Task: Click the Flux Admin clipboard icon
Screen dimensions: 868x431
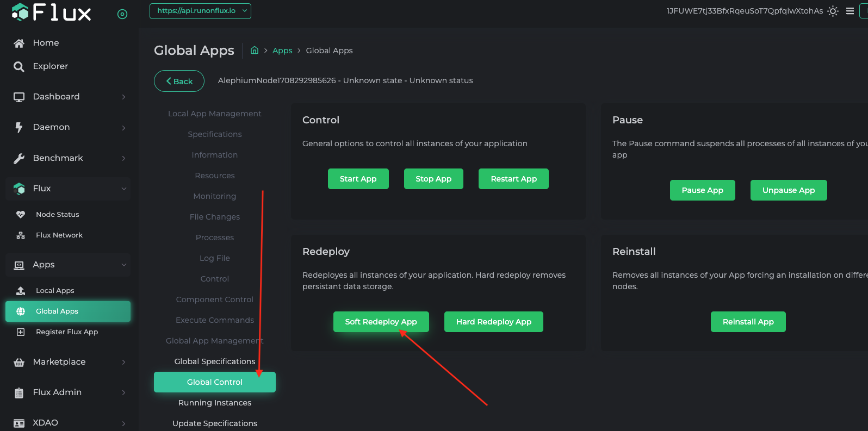Action: pyautogui.click(x=19, y=392)
